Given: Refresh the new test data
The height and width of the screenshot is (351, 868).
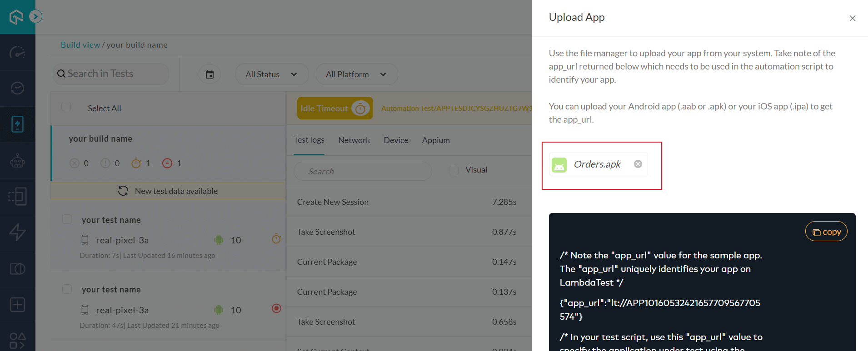Looking at the screenshot, I should tap(123, 191).
